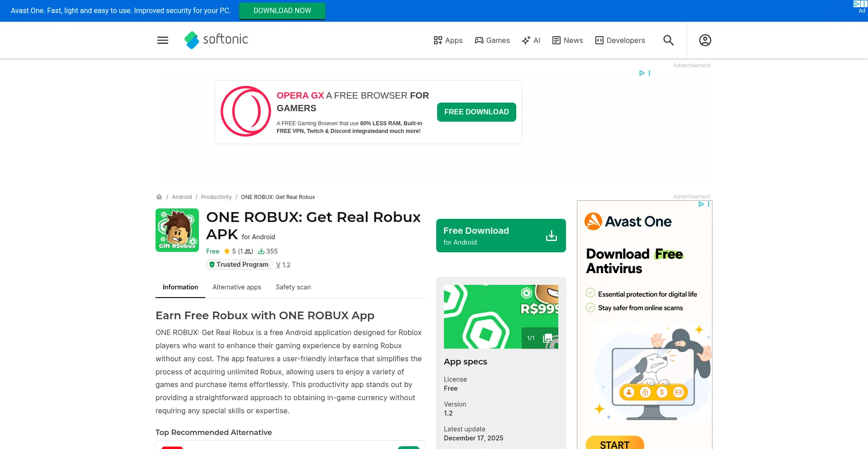Open the Apps section

448,40
